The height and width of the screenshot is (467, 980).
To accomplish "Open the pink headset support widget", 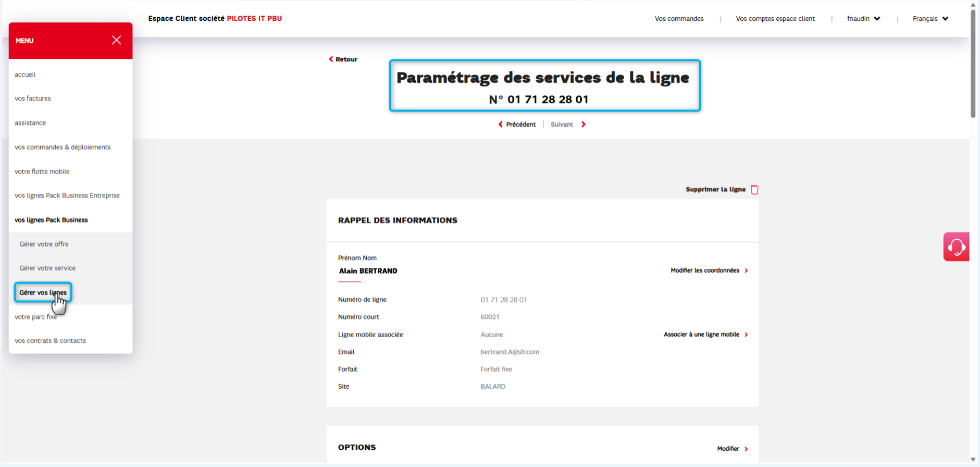I will (x=956, y=247).
